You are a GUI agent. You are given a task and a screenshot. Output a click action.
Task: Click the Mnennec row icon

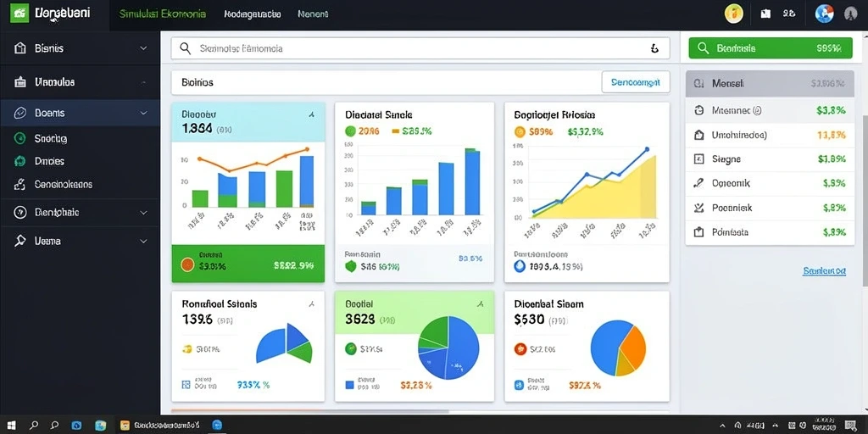(698, 110)
